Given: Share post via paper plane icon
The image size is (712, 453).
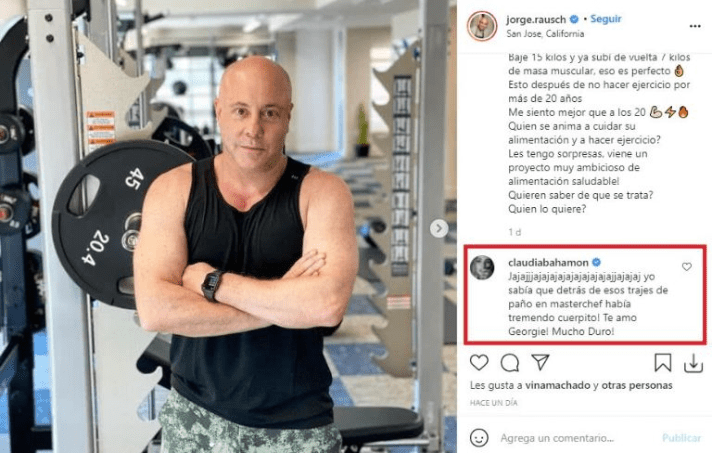Looking at the screenshot, I should coord(540,362).
